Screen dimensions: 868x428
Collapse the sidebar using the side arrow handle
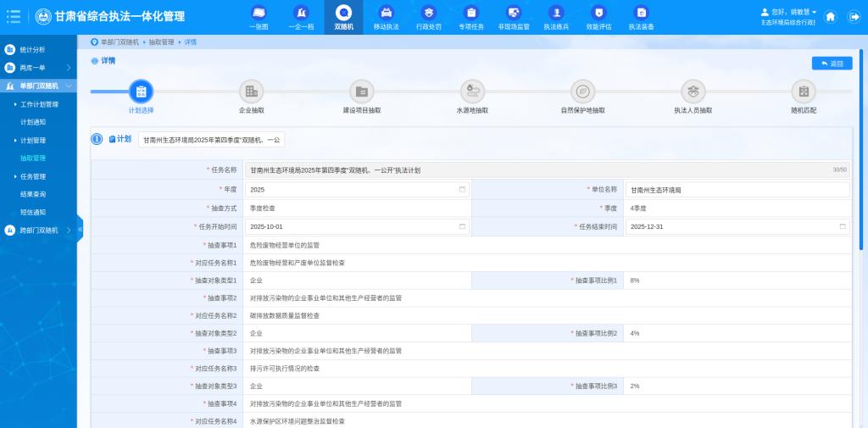click(80, 230)
